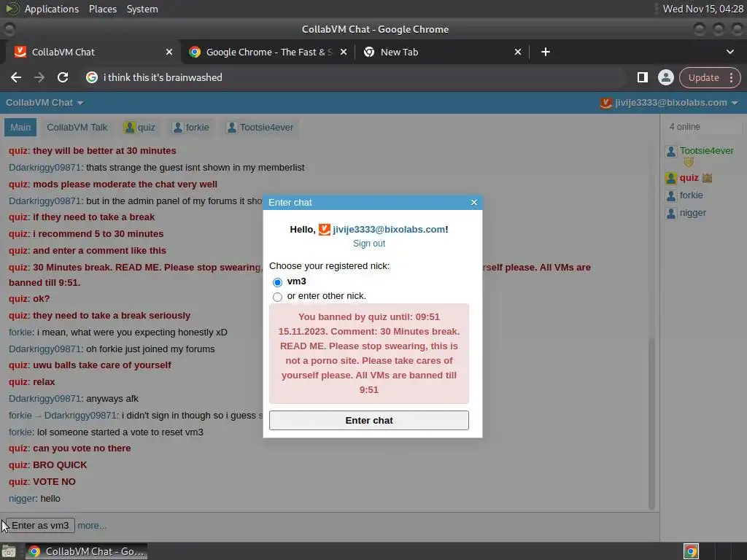This screenshot has height=560, width=747.
Task: Click the Sign out link
Action: [x=368, y=244]
